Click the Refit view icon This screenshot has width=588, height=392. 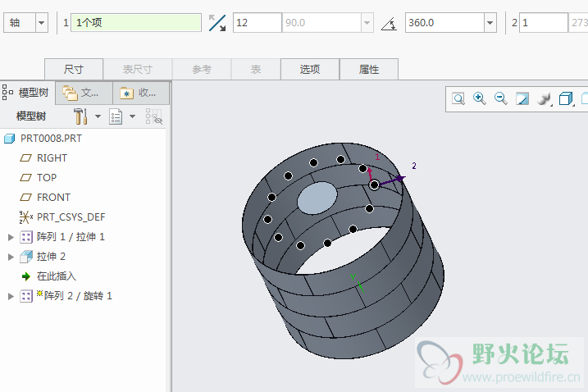[x=458, y=98]
